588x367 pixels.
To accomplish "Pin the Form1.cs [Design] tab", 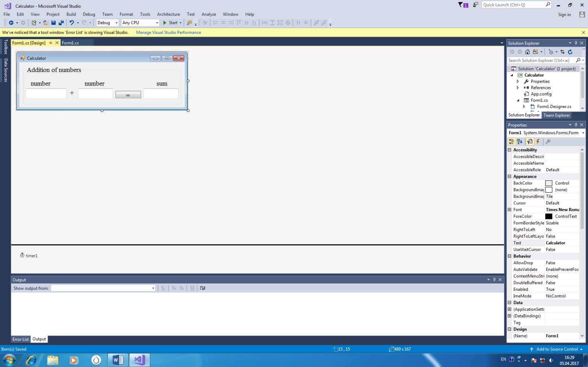I will [51, 43].
